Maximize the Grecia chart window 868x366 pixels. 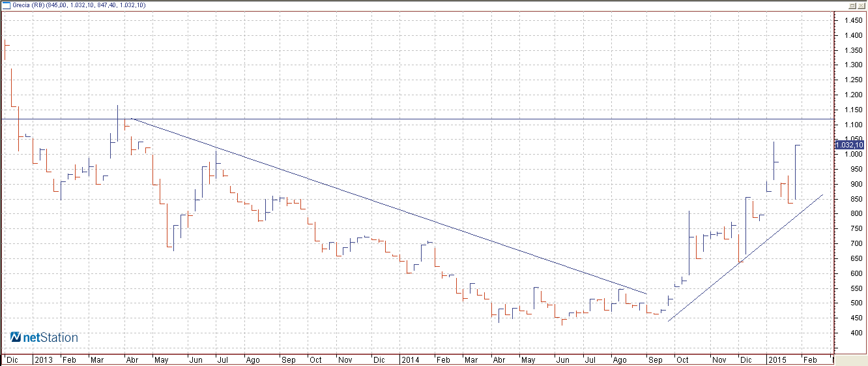pyautogui.click(x=852, y=5)
